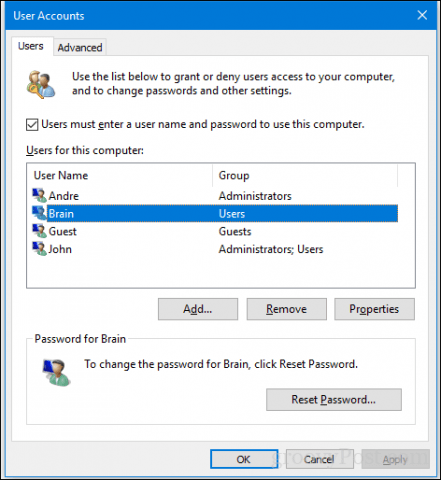
Task: Switch to the Advanced tab
Action: (80, 47)
